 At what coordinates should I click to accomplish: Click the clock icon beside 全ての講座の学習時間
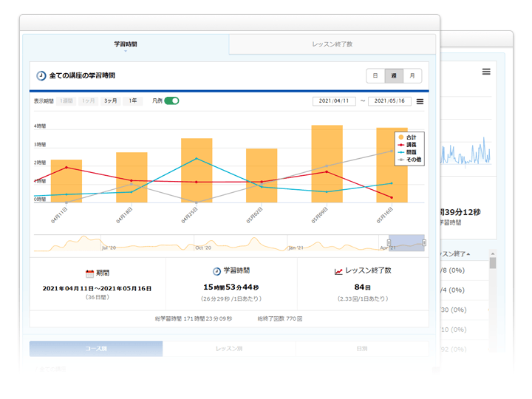coord(41,75)
